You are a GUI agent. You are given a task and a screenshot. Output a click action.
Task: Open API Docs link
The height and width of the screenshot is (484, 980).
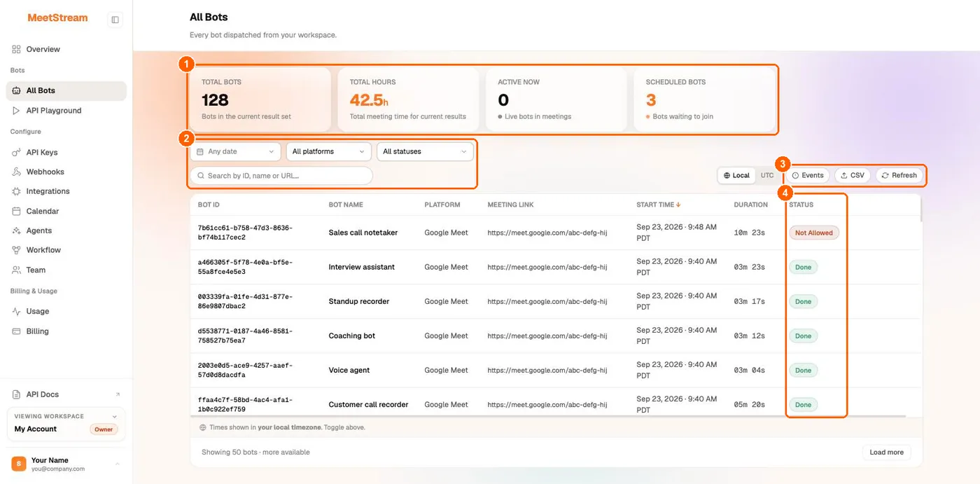pos(66,394)
